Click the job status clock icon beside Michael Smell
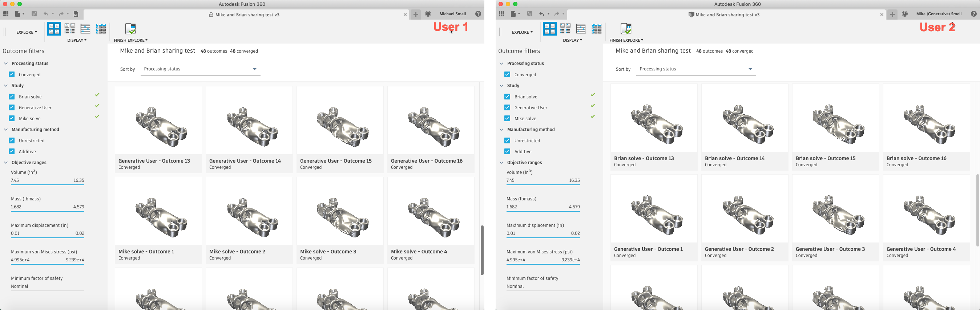 tap(428, 14)
